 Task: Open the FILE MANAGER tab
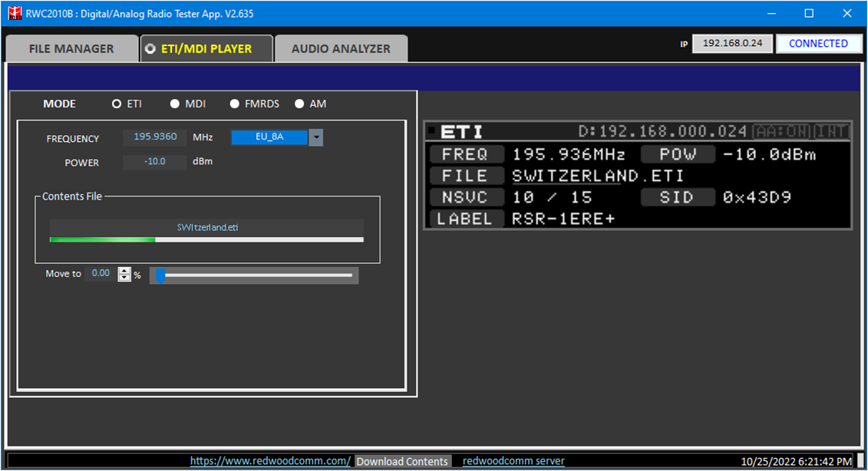(71, 48)
